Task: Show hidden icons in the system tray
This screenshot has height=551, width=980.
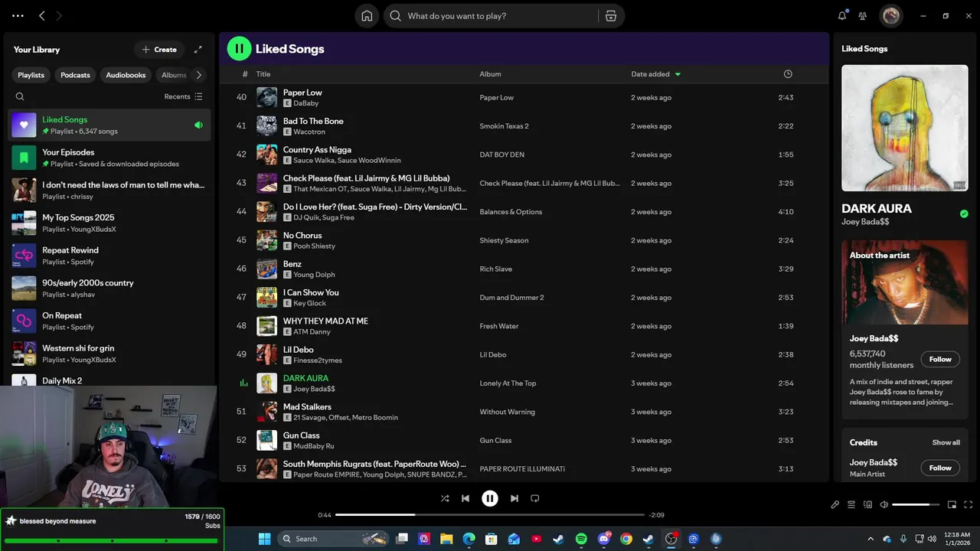Action: pyautogui.click(x=871, y=539)
